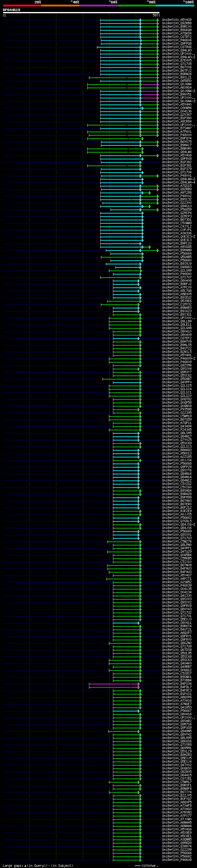Open hit UniRef100_B6VG75
Image resolution: width=197 pixels, height=868 pixels.
coord(177,142)
